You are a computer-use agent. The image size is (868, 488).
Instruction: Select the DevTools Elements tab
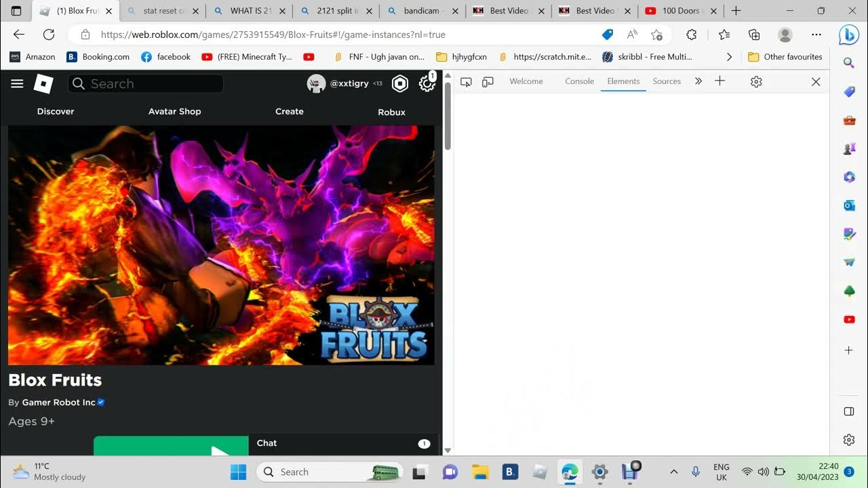(623, 81)
